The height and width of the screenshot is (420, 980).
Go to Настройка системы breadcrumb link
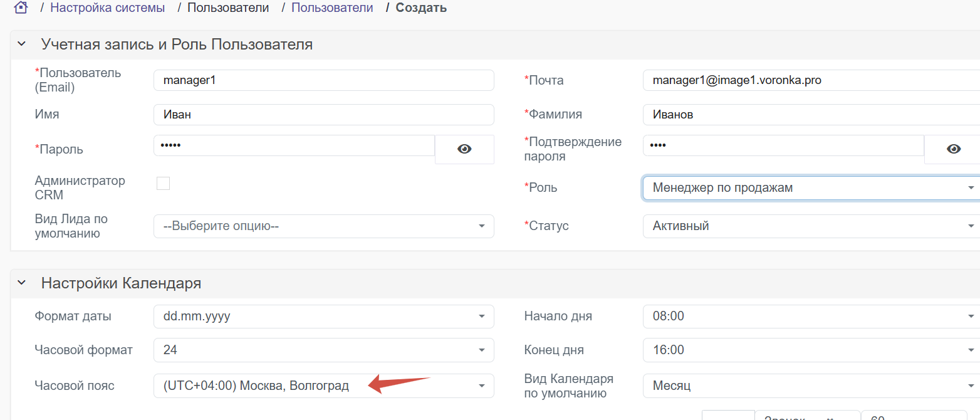point(107,8)
